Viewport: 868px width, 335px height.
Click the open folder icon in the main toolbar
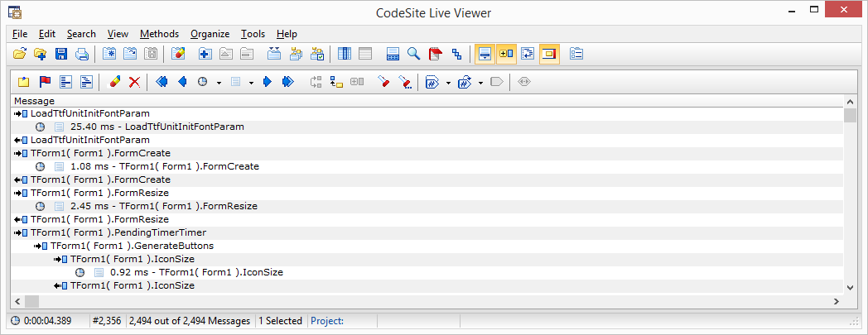pos(19,54)
